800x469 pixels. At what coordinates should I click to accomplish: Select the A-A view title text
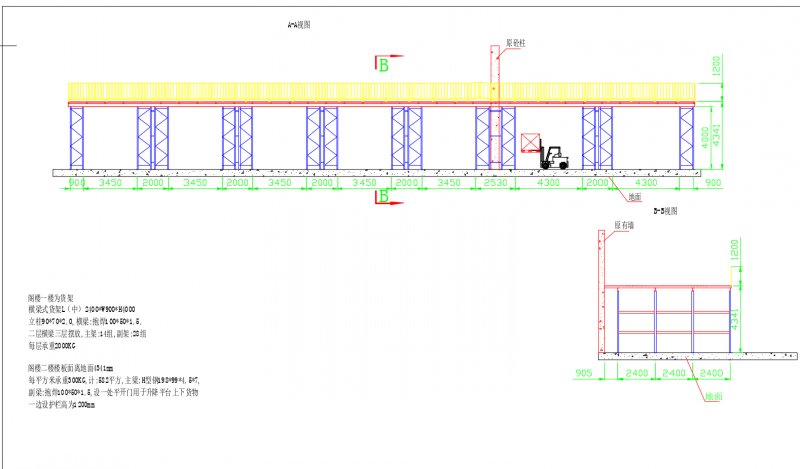pyautogui.click(x=298, y=24)
